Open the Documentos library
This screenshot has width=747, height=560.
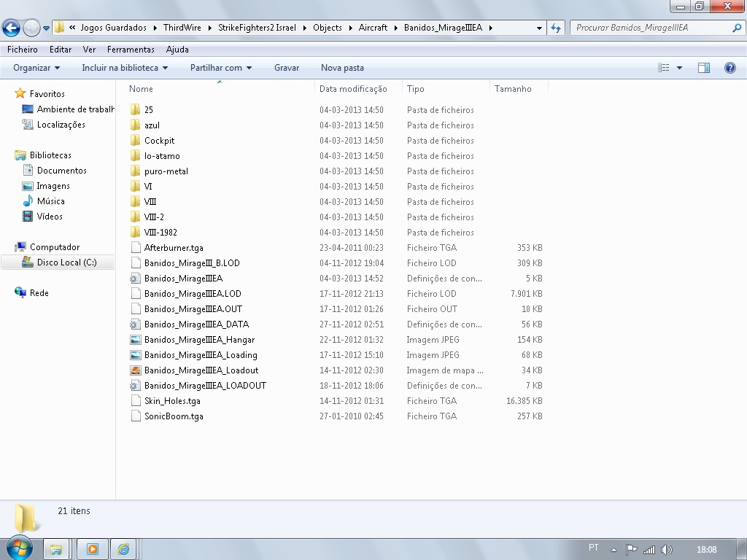[x=62, y=170]
